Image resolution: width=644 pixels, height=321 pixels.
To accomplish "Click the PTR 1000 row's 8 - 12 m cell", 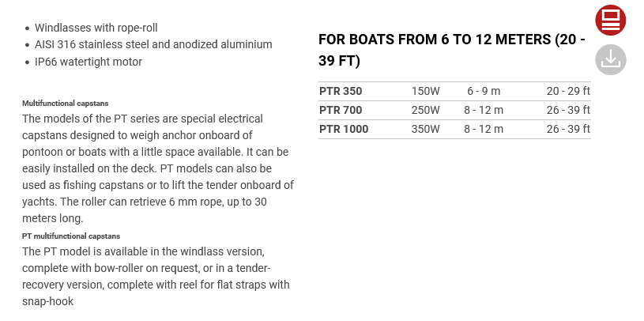I will [x=484, y=129].
